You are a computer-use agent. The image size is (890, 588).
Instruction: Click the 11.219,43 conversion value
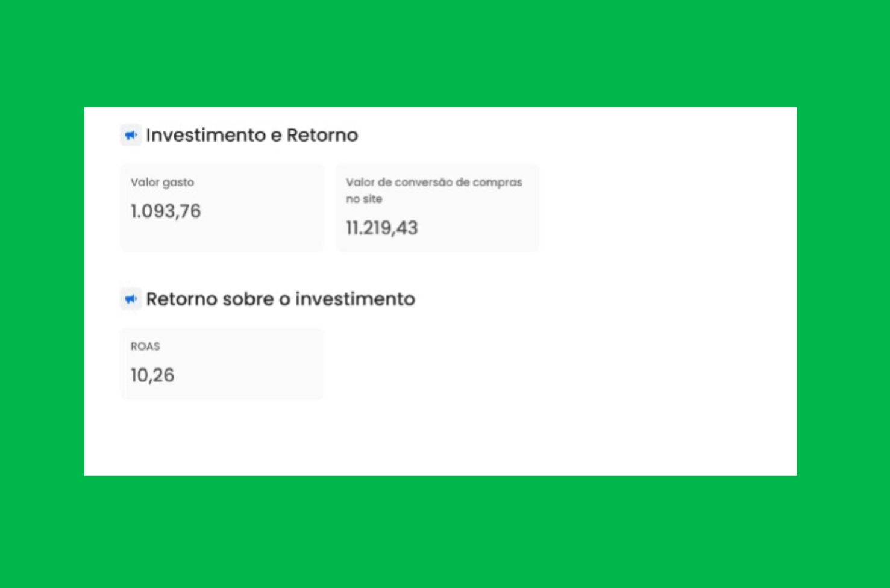(x=381, y=228)
